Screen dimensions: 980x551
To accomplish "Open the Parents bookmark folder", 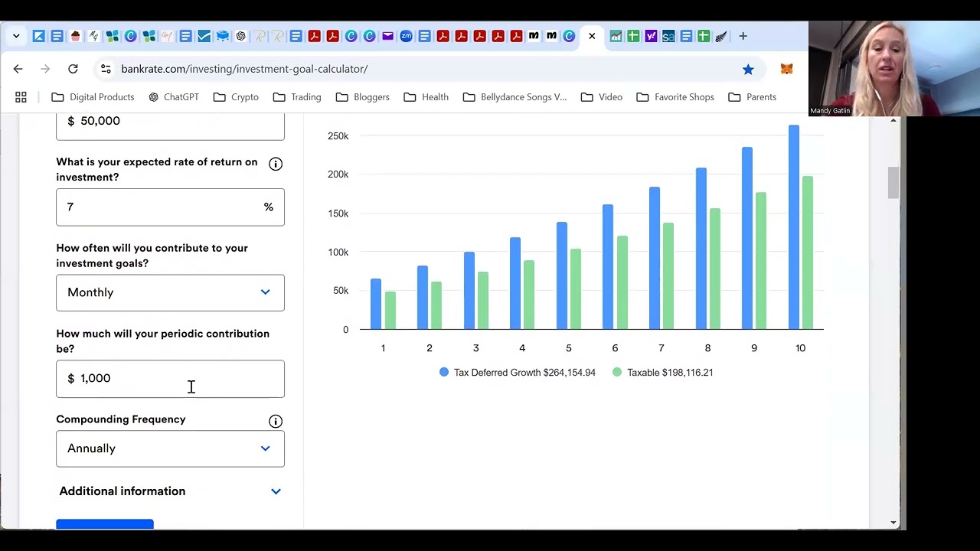I will pyautogui.click(x=753, y=97).
